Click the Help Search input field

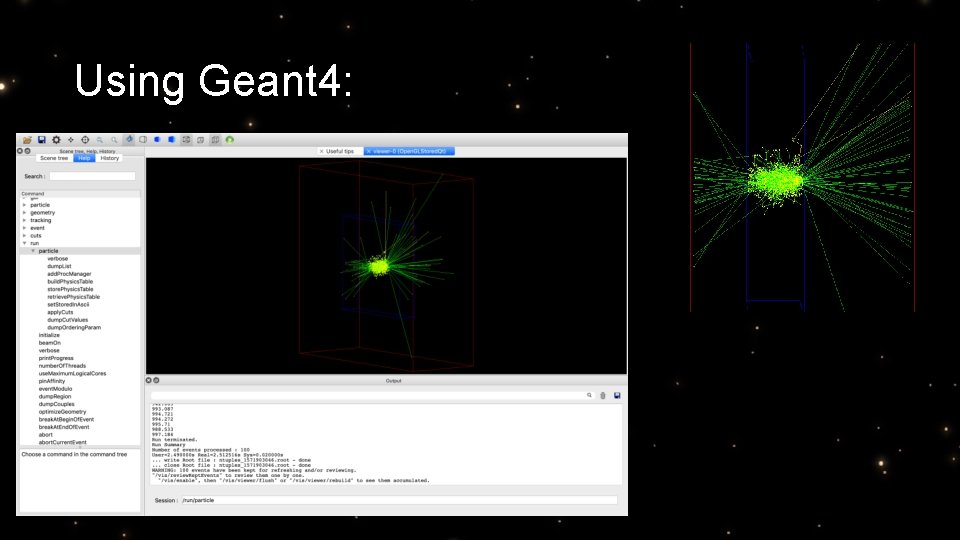[92, 176]
